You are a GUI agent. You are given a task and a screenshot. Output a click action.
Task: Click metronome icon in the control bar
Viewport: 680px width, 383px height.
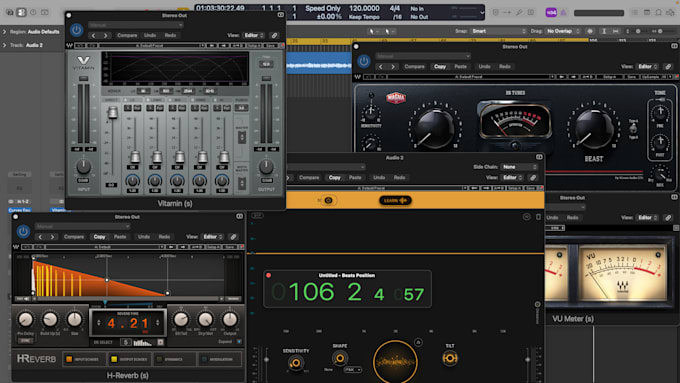(563, 13)
